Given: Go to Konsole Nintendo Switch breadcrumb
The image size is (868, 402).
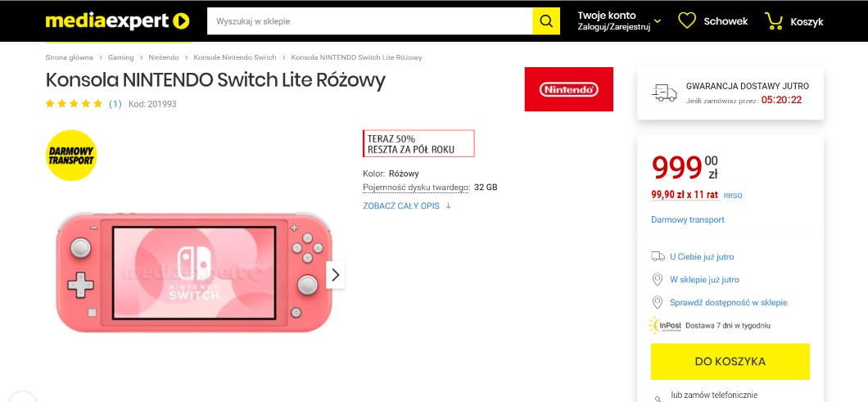Looking at the screenshot, I should (235, 57).
